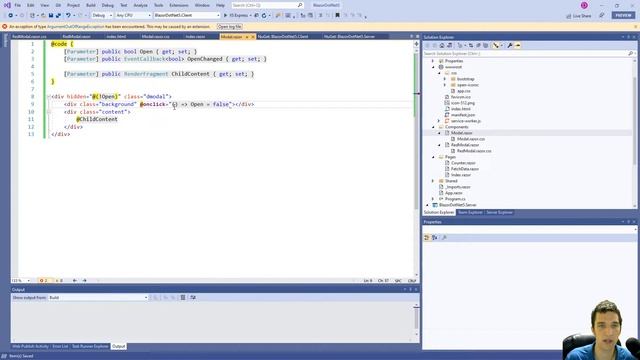Screen dimensions: 640x360
Task: Expand the service-worker.js node
Action: coord(439,121)
